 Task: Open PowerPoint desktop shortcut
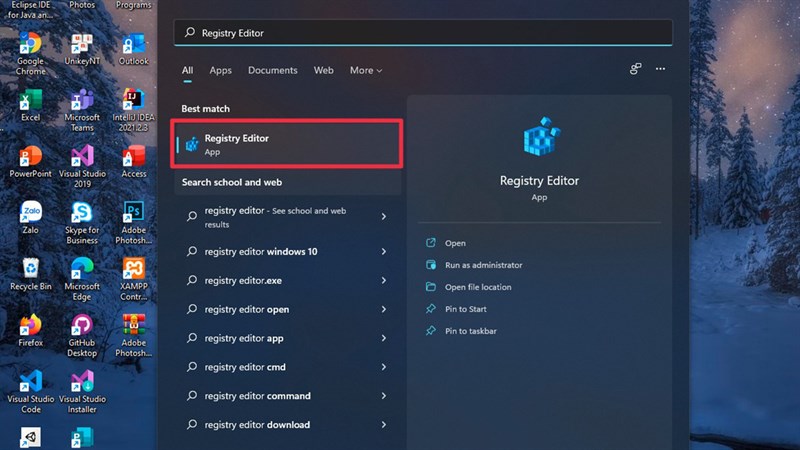click(30, 162)
